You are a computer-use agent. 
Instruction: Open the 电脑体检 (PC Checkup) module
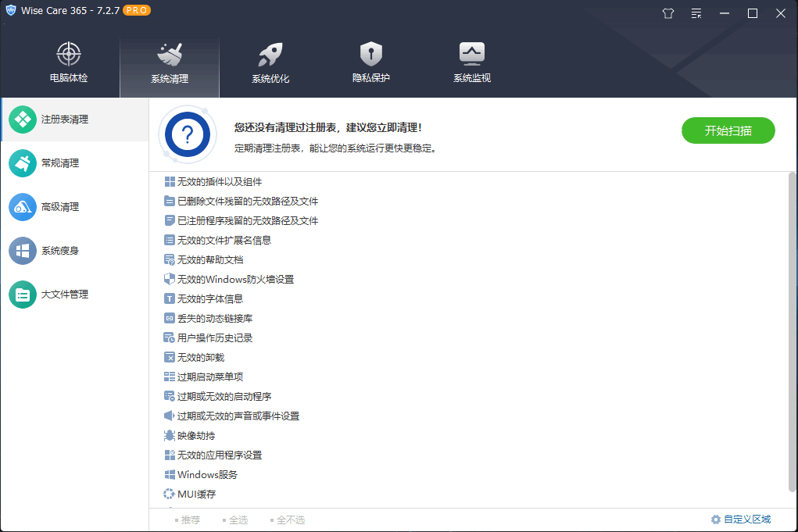68,62
